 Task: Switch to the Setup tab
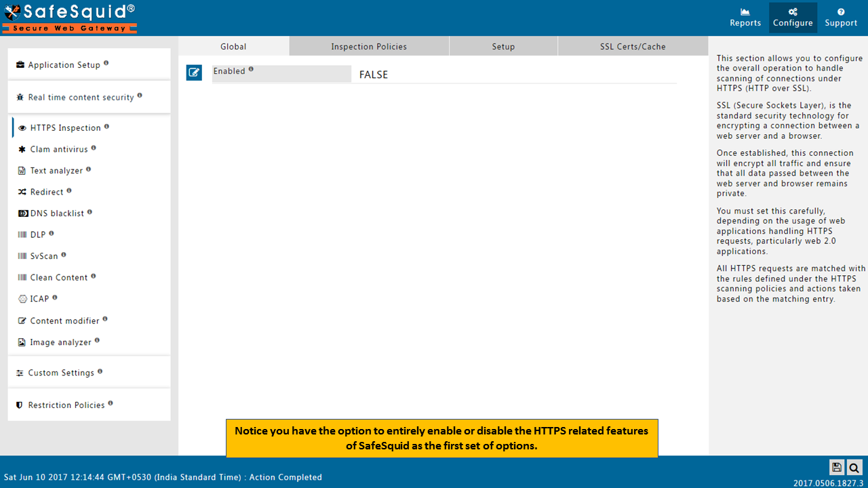[503, 47]
